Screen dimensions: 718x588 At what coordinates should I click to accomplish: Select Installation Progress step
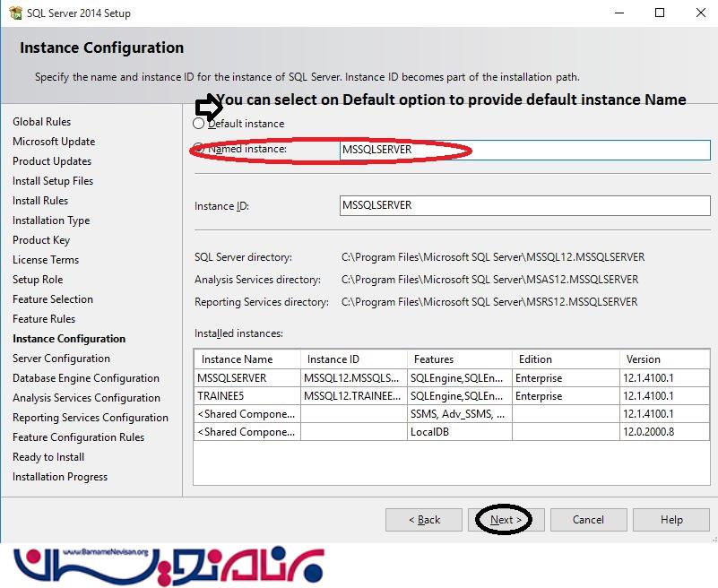60,476
